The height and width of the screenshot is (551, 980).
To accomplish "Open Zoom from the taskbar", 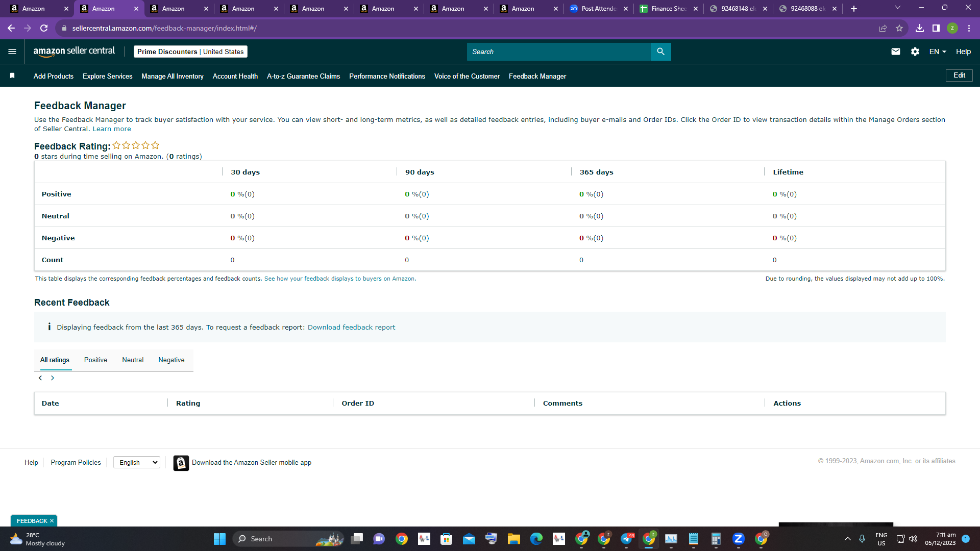I will (738, 539).
